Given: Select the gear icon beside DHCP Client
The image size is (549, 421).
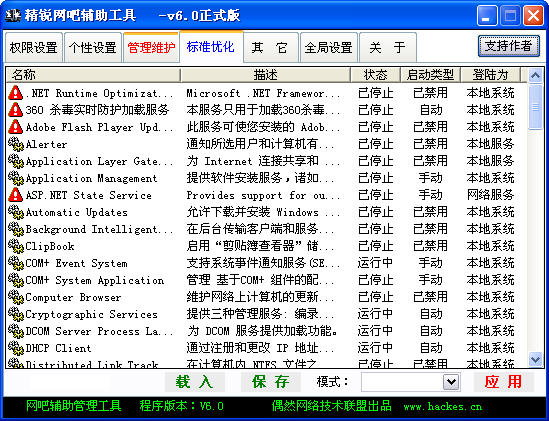Looking at the screenshot, I should coord(15,348).
